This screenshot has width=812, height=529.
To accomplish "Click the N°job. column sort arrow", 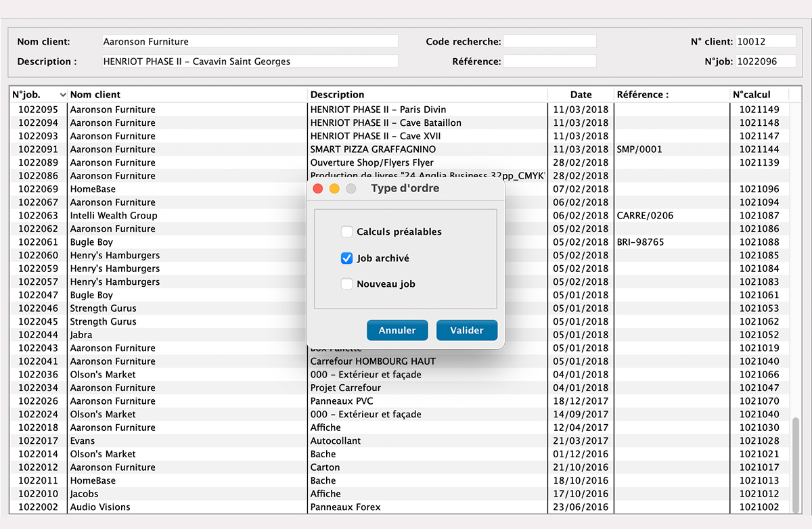I will coord(63,95).
